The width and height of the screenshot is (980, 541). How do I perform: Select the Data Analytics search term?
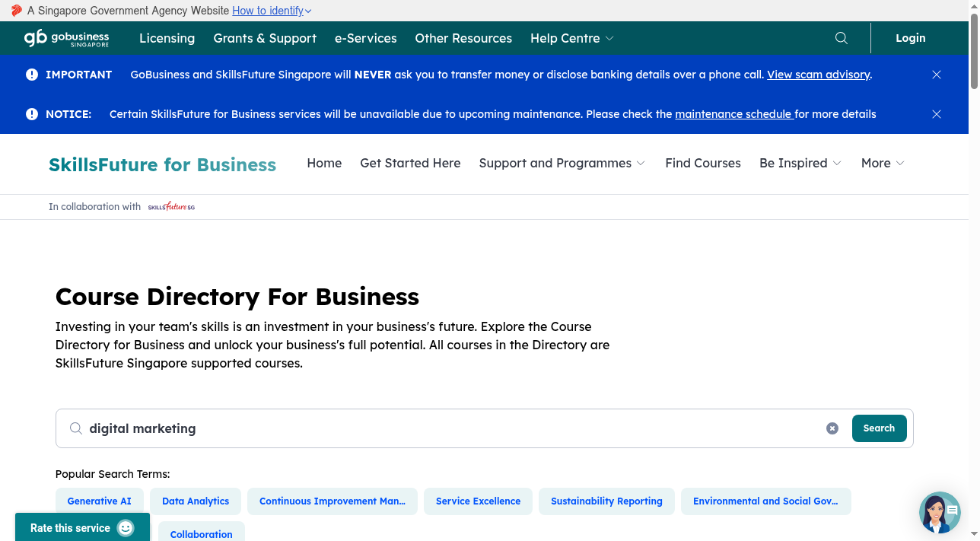pyautogui.click(x=196, y=501)
